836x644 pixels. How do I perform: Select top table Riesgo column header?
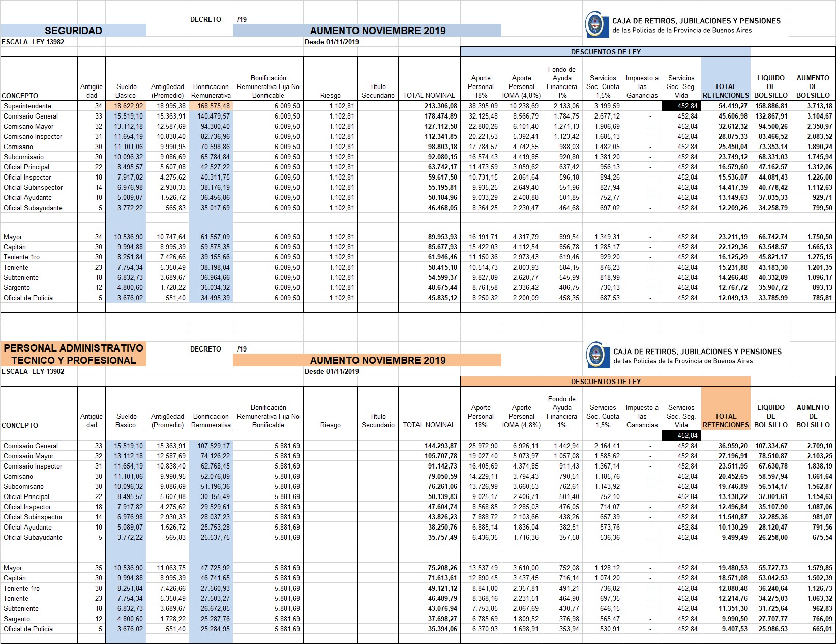point(331,96)
